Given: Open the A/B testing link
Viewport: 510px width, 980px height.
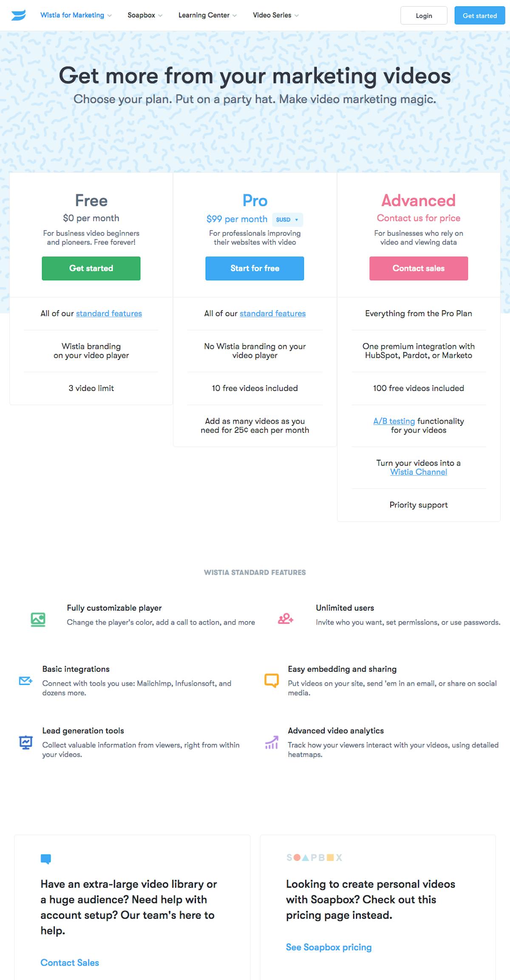Looking at the screenshot, I should click(394, 421).
